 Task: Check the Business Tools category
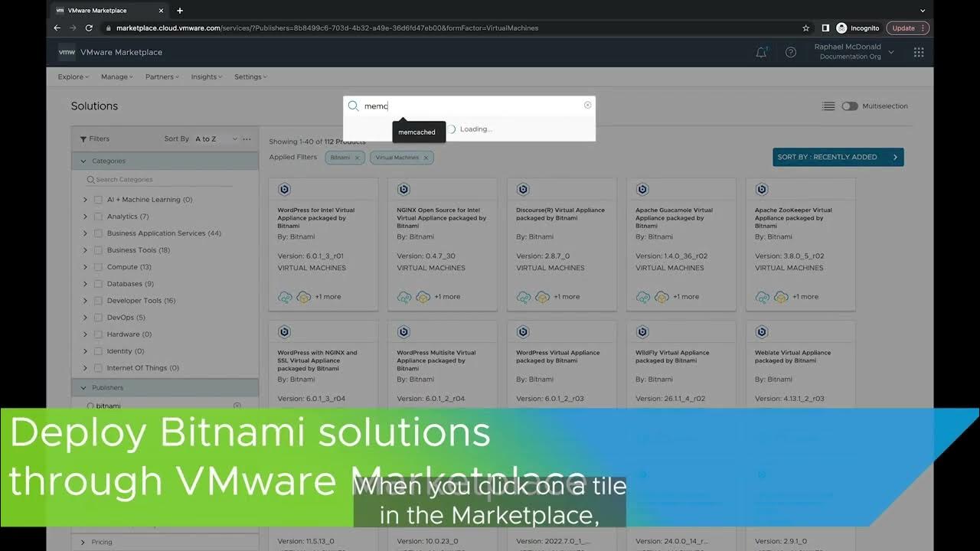(x=98, y=250)
